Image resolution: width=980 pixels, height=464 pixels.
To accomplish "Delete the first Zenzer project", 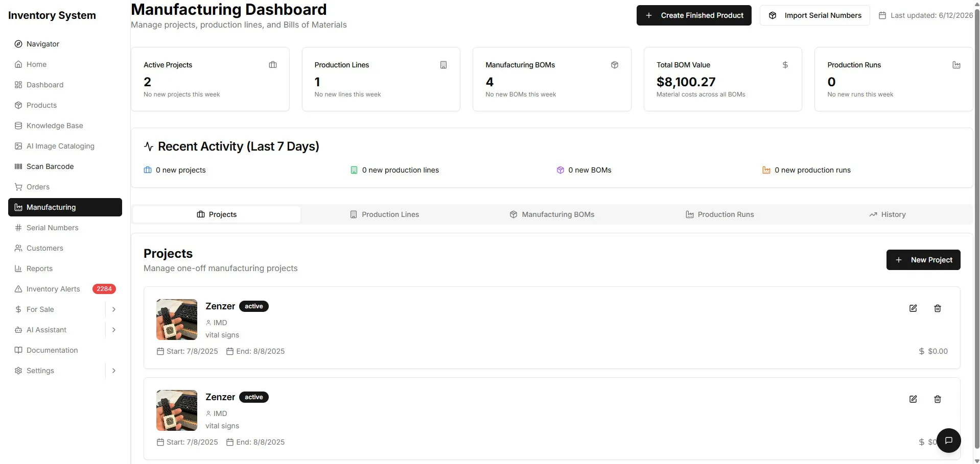I will pos(938,308).
